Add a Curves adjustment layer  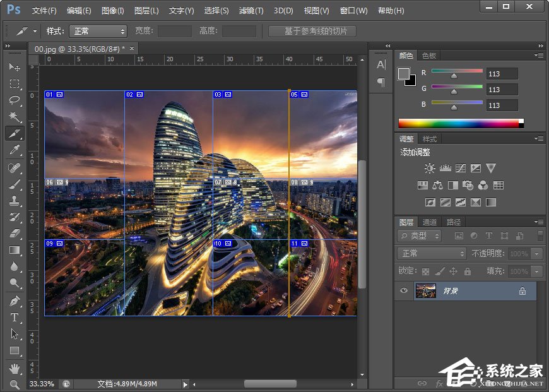(461, 169)
